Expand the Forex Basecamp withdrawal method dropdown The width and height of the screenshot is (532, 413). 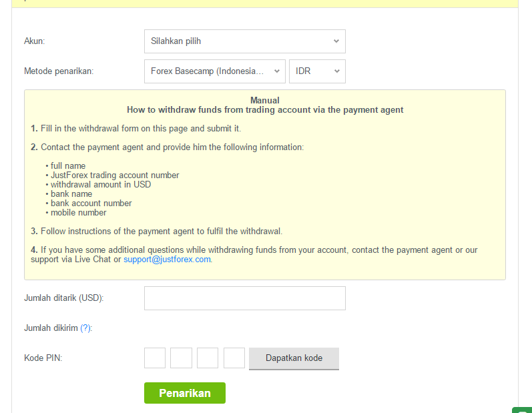[x=215, y=71]
